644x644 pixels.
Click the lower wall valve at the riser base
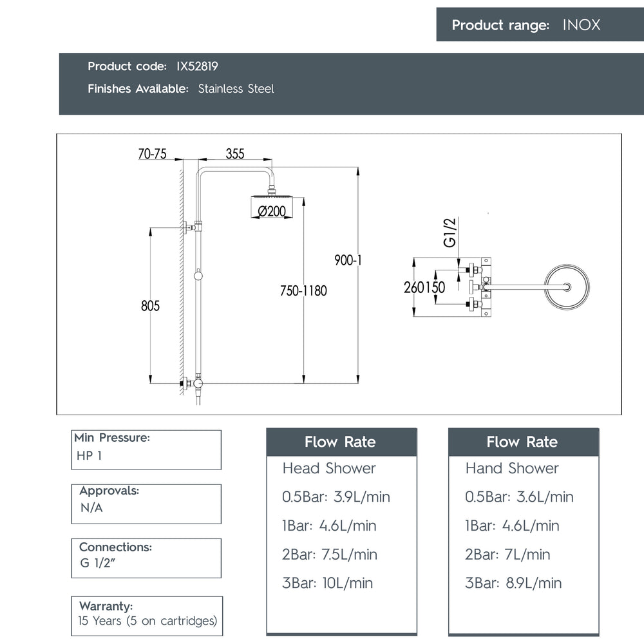192,383
